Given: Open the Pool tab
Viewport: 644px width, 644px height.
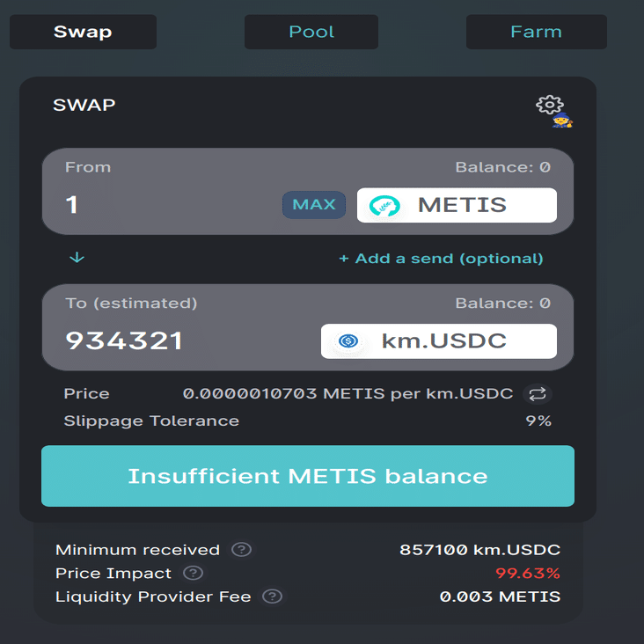Looking at the screenshot, I should pyautogui.click(x=311, y=32).
